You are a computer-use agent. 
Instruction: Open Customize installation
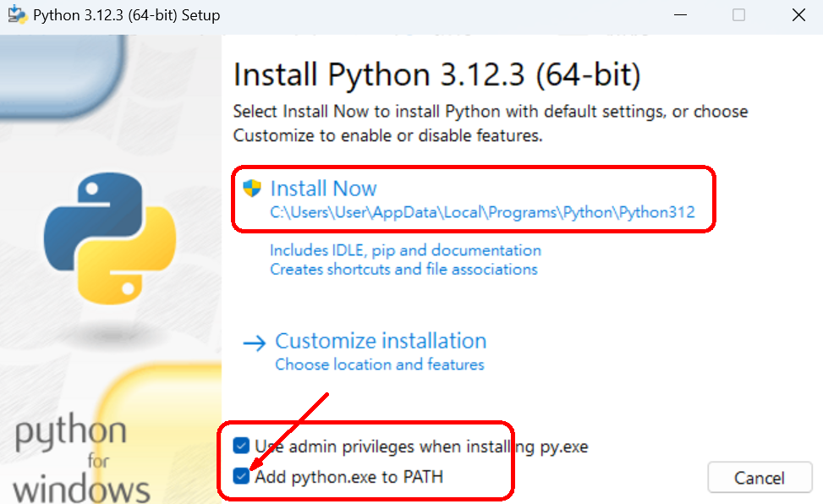coord(381,341)
